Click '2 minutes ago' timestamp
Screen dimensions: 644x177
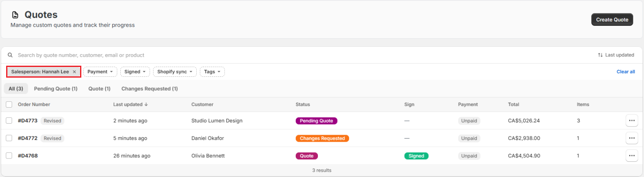tap(130, 121)
